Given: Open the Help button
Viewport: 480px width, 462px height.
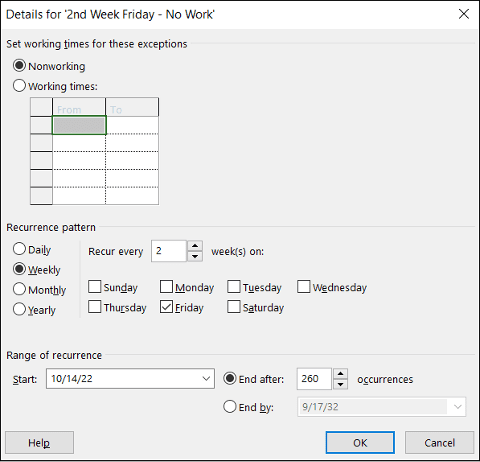Looking at the screenshot, I should click(x=39, y=443).
